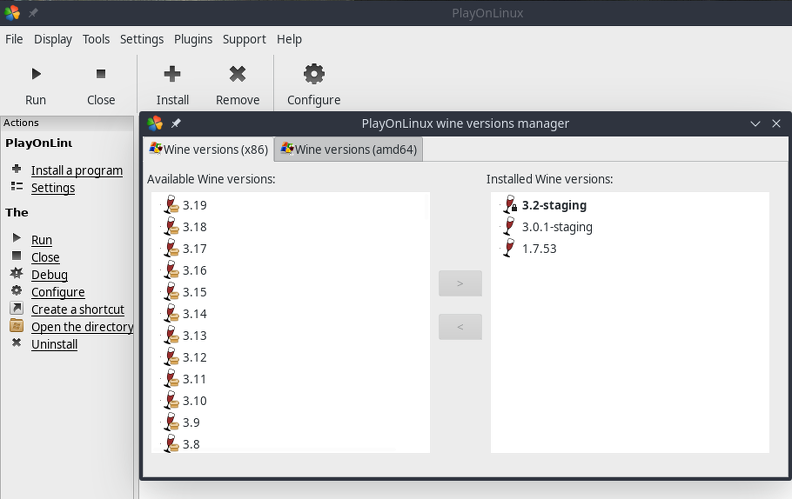Collapse the wine versions manager window chevron

[x=755, y=124]
